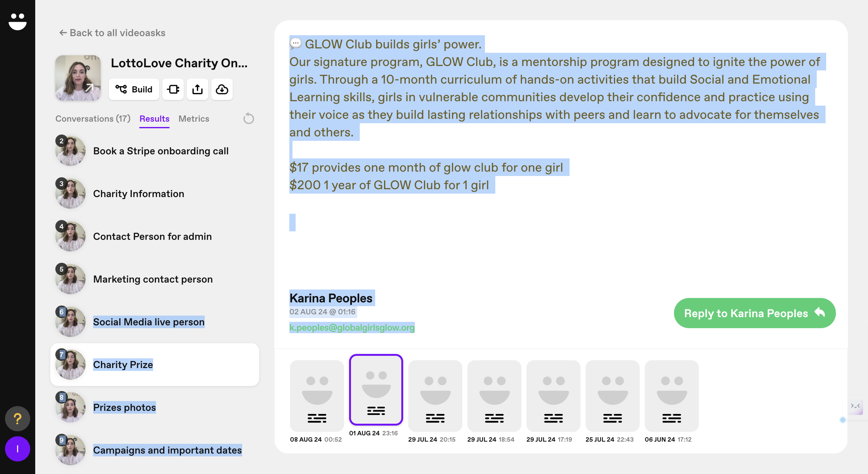The width and height of the screenshot is (868, 474).
Task: Click the share upload icon
Action: (x=198, y=89)
